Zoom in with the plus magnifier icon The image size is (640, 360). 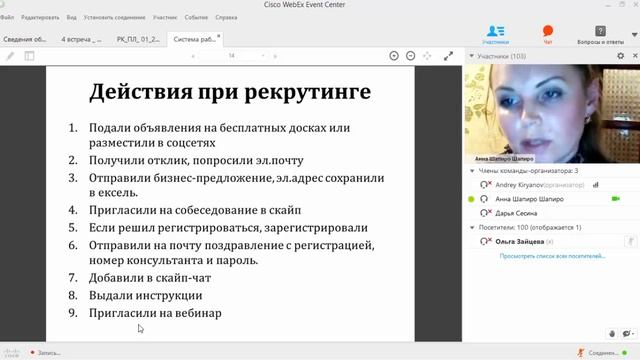[394, 56]
